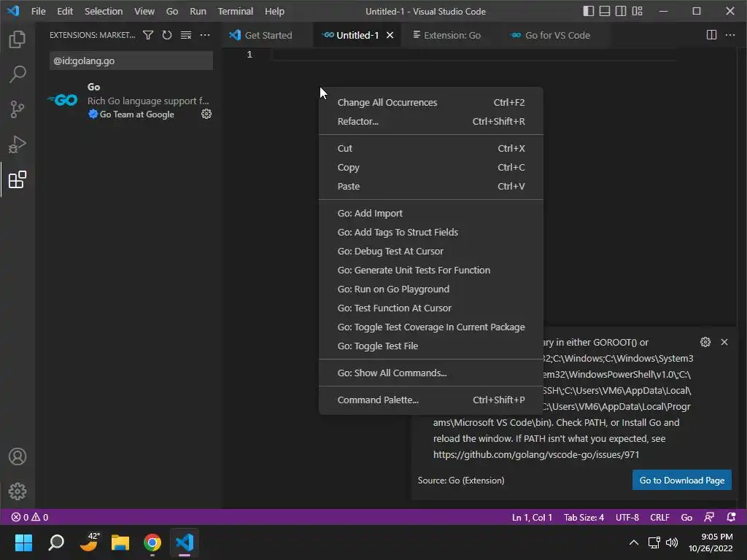
Task: Choose Refactor... from context menu
Action: pos(430,122)
